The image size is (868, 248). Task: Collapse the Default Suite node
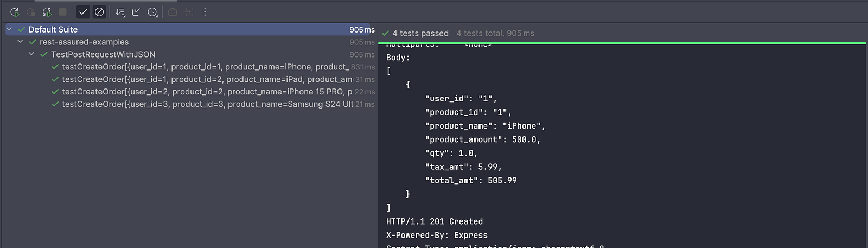click(x=9, y=29)
